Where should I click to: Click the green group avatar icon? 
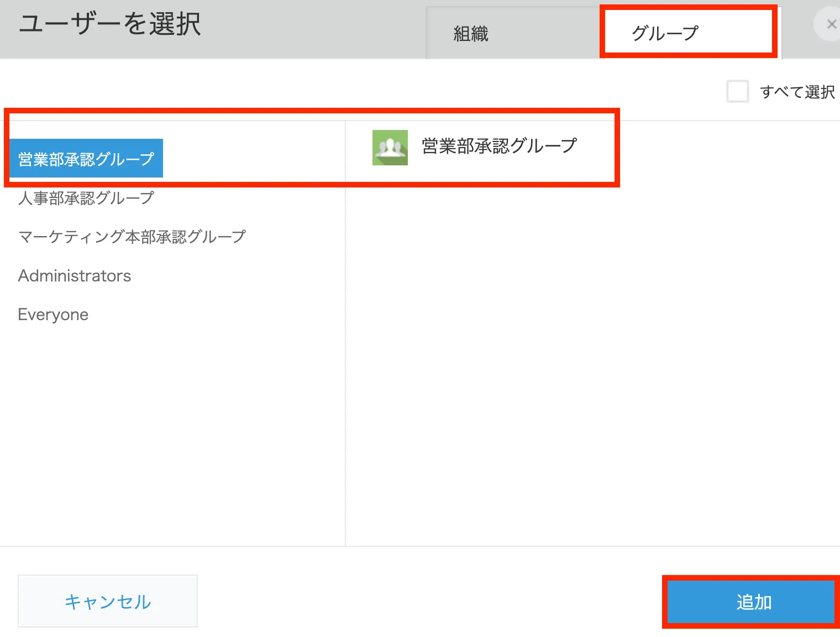390,148
